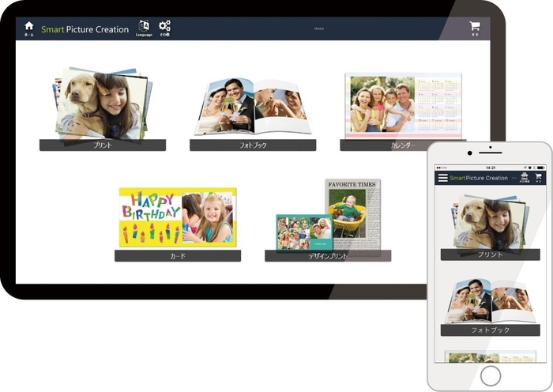The width and height of the screenshot is (553, 392).
Task: Tap the プリント label on phone
Action: coord(490,254)
